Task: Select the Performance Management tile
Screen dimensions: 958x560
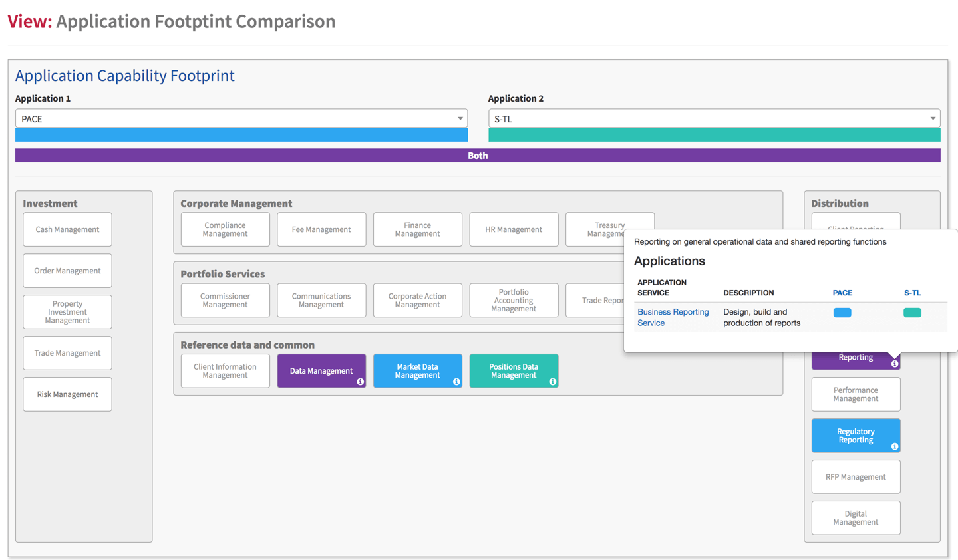Action: pos(856,394)
